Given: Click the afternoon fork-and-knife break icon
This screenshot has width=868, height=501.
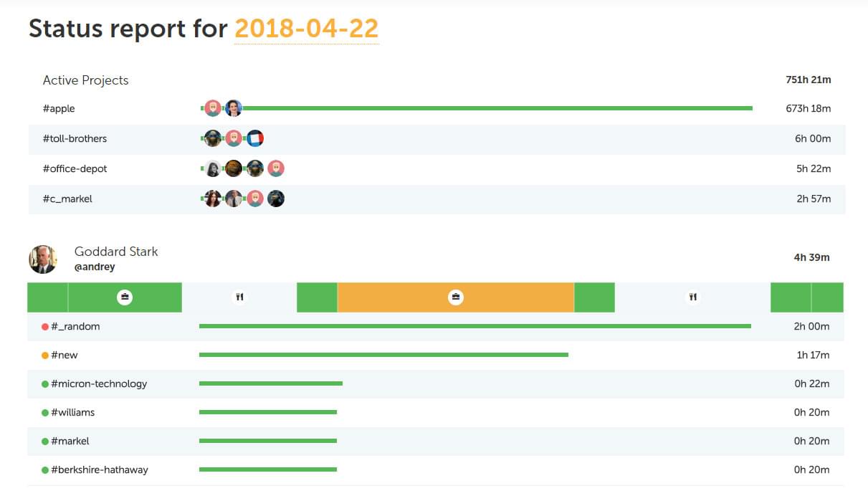Looking at the screenshot, I should [692, 297].
